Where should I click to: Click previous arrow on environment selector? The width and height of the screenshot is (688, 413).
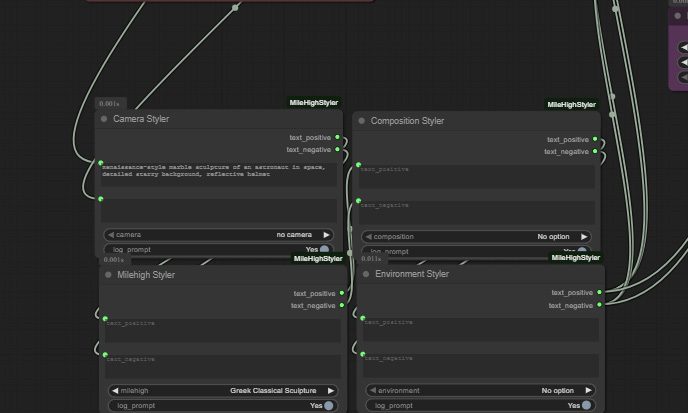(x=373, y=390)
